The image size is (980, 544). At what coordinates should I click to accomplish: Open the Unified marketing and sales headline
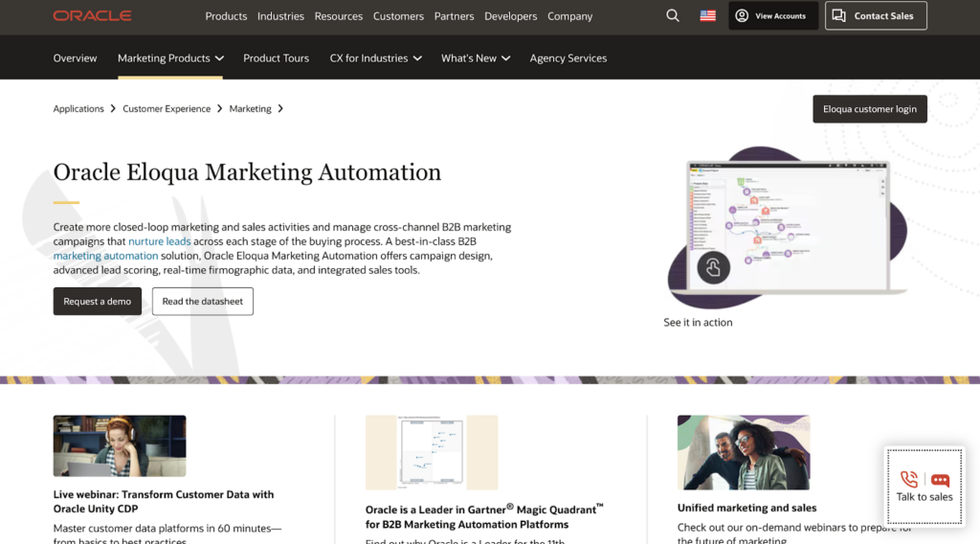746,509
